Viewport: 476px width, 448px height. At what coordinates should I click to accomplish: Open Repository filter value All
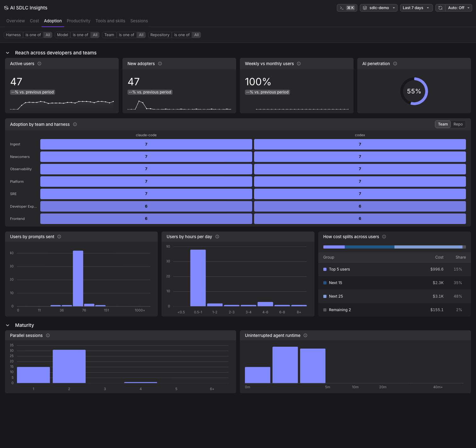point(196,35)
